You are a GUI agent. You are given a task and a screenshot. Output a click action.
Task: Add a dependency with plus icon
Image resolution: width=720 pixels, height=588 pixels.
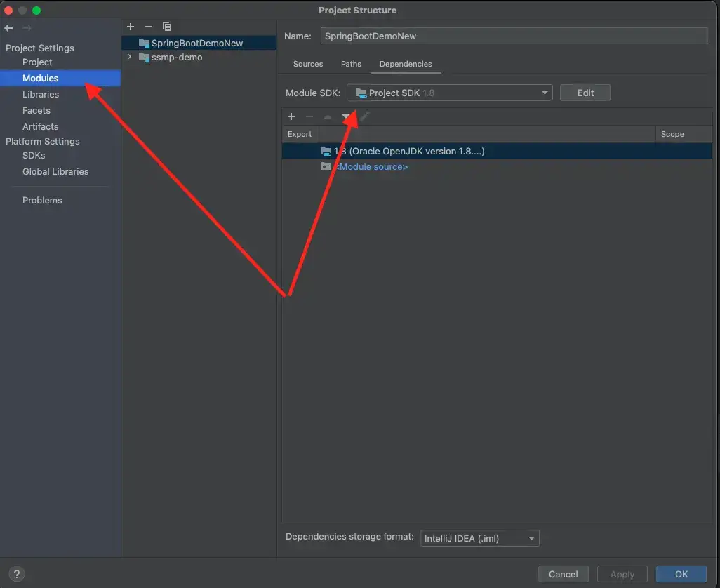(x=291, y=116)
